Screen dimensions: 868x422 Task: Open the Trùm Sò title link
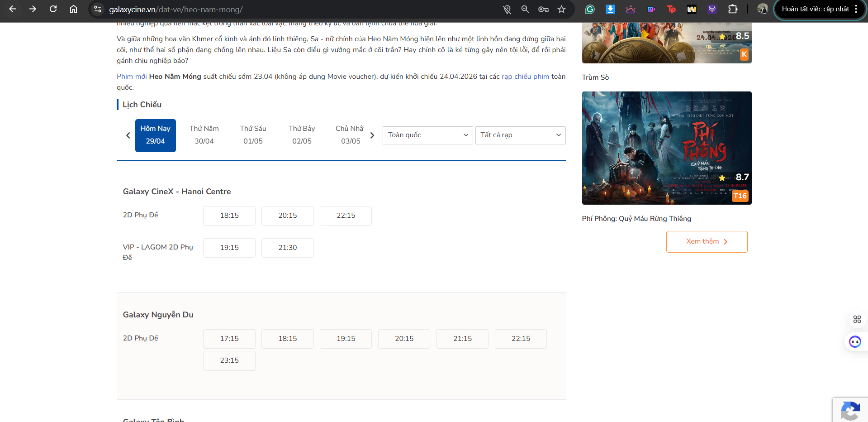595,77
